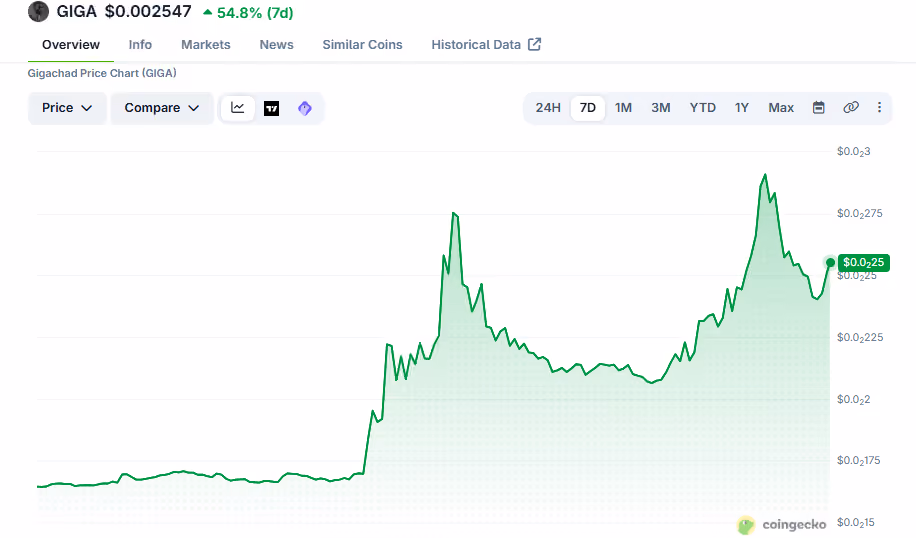Expand the Price dropdown
Screen dimensions: 916x538
click(x=67, y=108)
